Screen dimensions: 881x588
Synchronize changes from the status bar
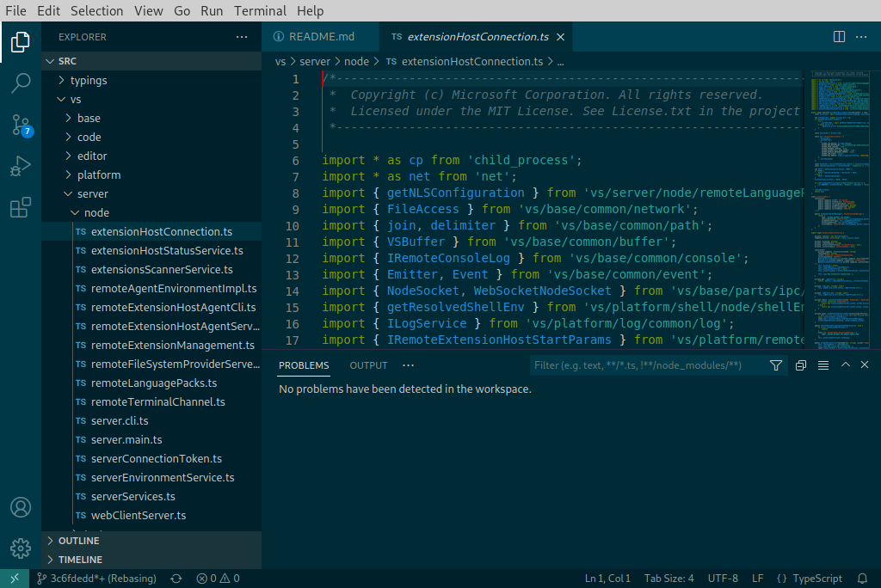(x=176, y=579)
